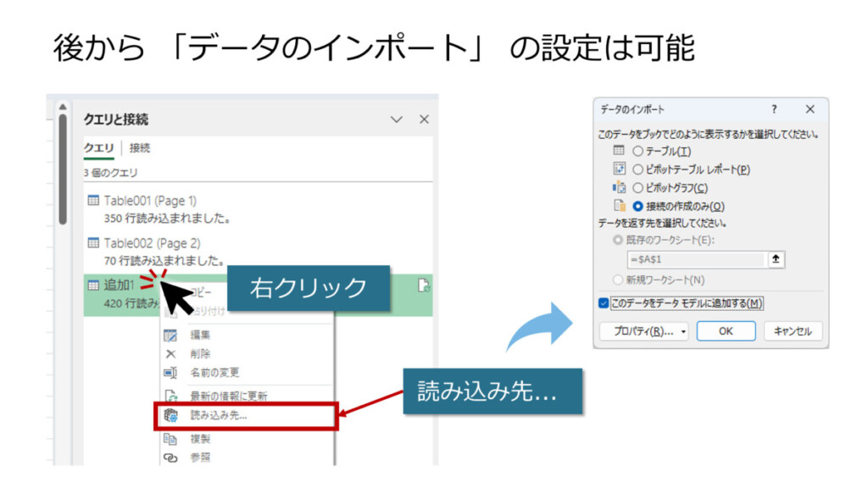Viewport: 868px width, 488px height.
Task: Open the プロパティ(R) dropdown arrow
Action: pyautogui.click(x=683, y=332)
